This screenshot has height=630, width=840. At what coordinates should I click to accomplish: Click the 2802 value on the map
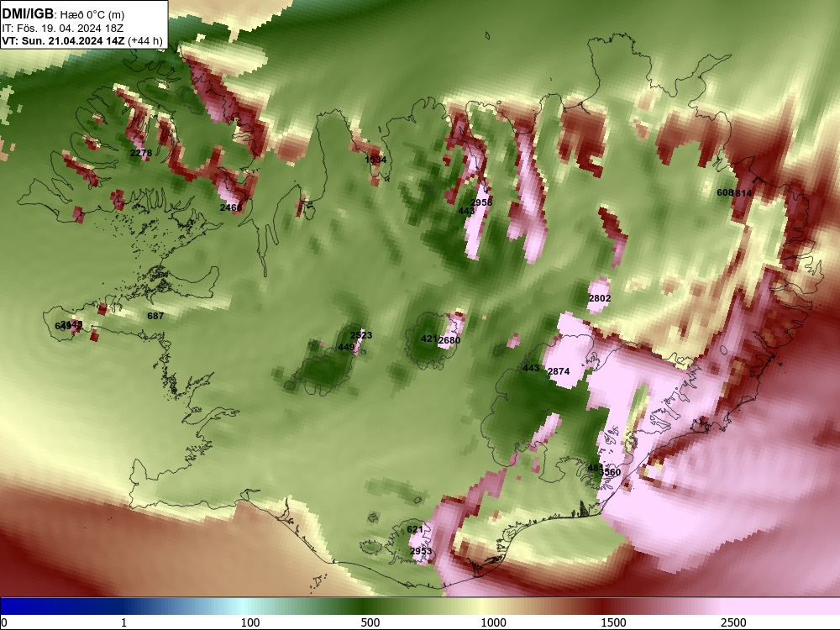tap(600, 298)
